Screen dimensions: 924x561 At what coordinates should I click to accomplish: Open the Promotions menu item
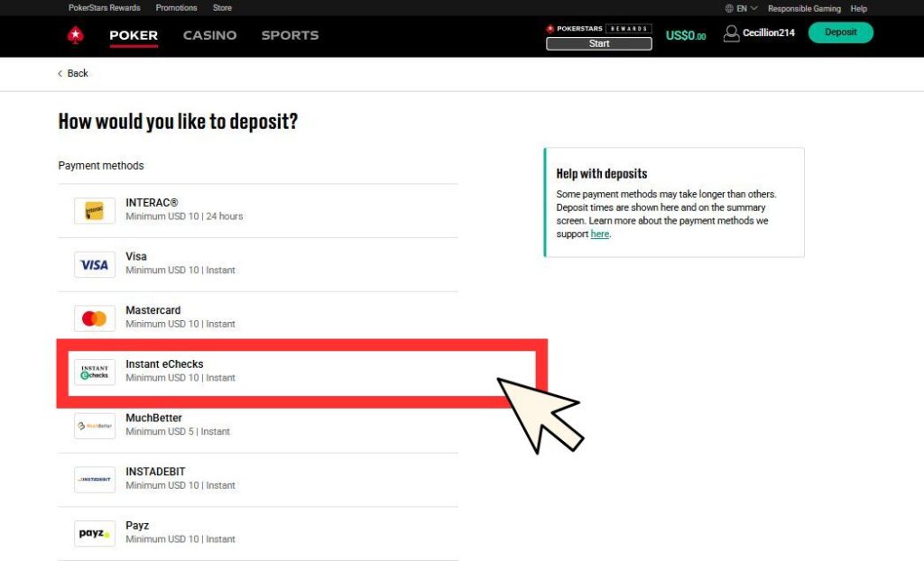coord(176,7)
